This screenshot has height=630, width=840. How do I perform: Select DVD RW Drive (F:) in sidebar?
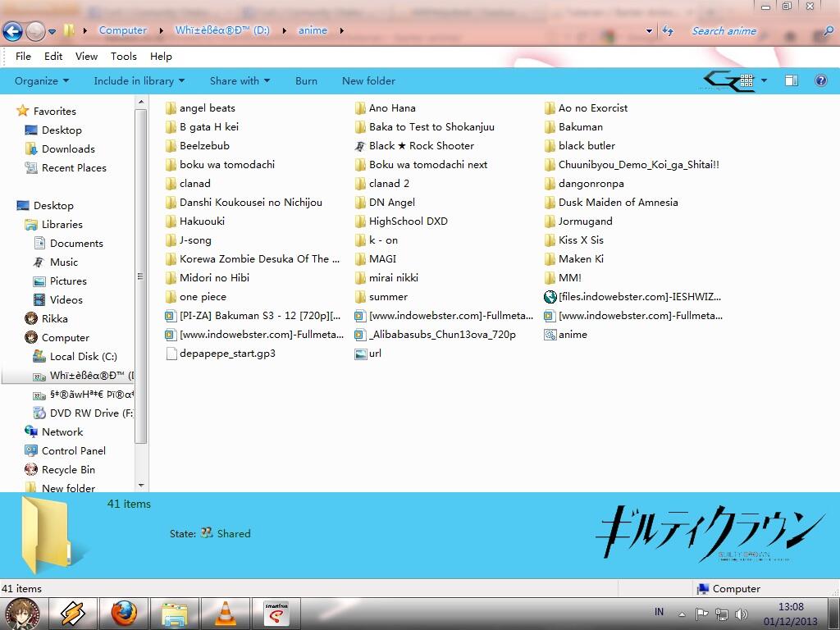pyautogui.click(x=91, y=413)
